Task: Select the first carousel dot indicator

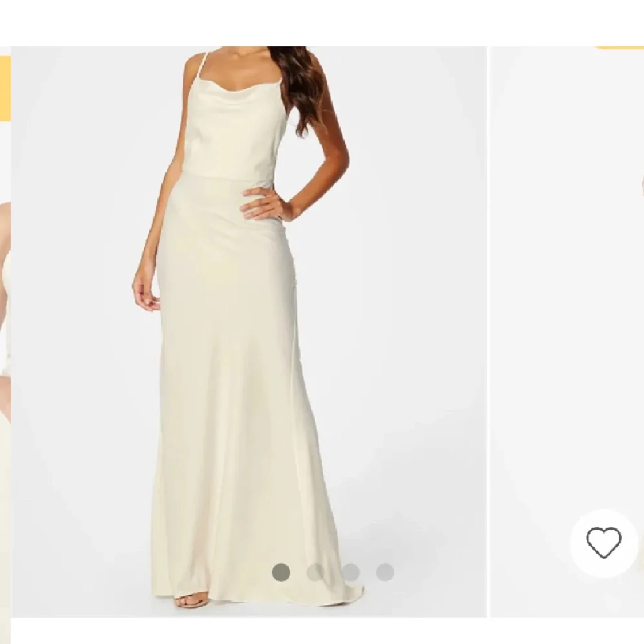Action: (281, 572)
